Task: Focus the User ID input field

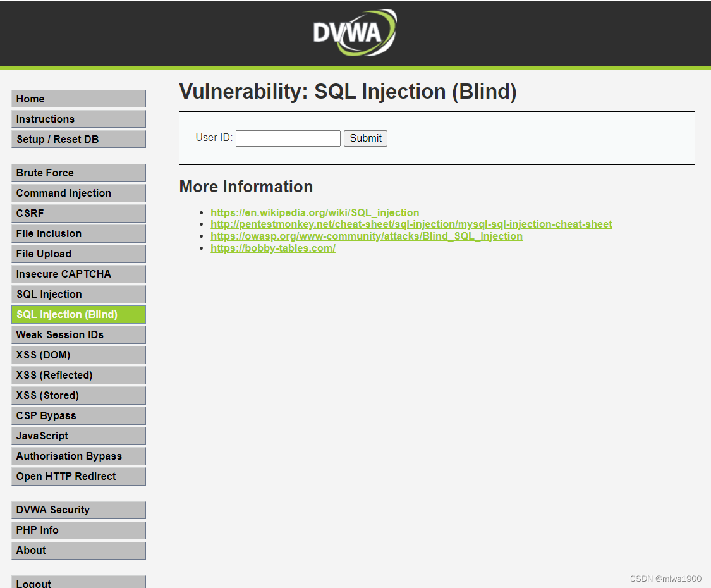Action: point(288,138)
